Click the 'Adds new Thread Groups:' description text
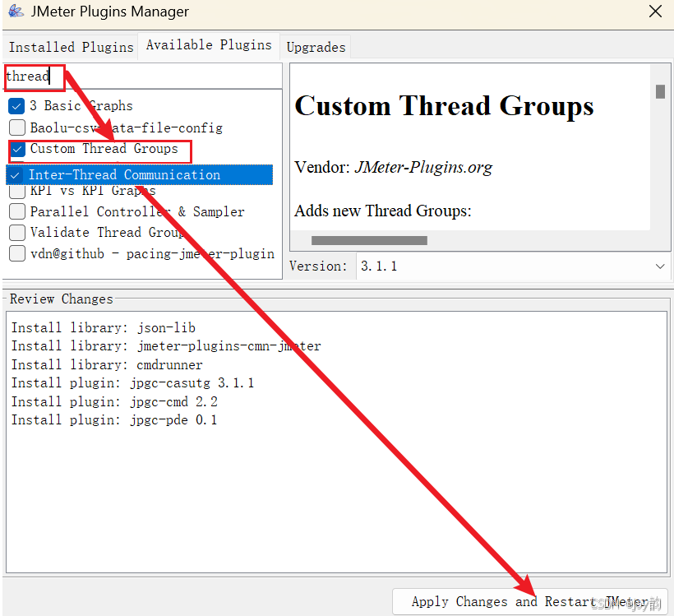The image size is (674, 616). pos(383,211)
